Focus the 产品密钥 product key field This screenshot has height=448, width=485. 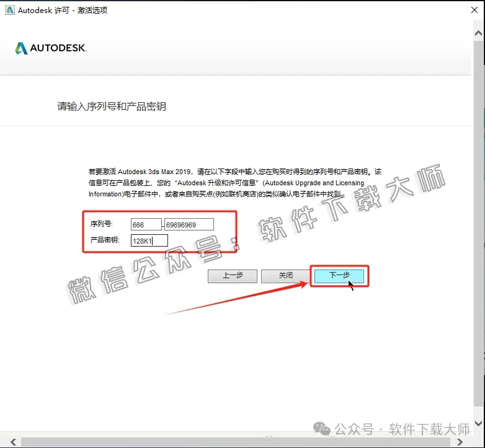pyautogui.click(x=149, y=240)
